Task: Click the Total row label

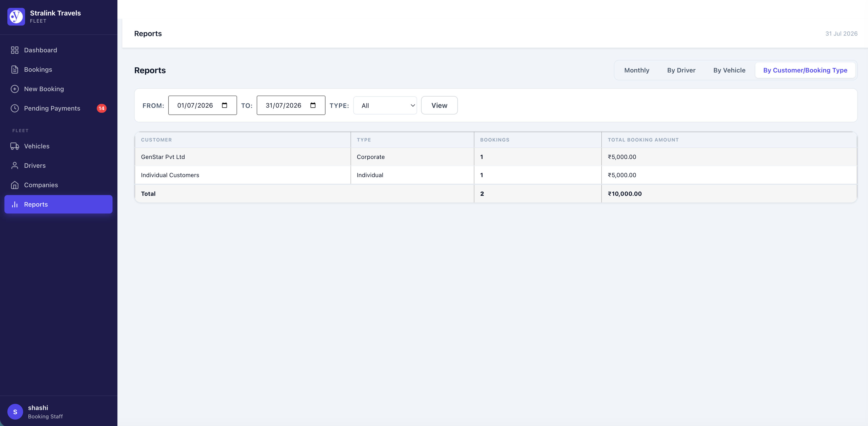Action: coord(148,194)
